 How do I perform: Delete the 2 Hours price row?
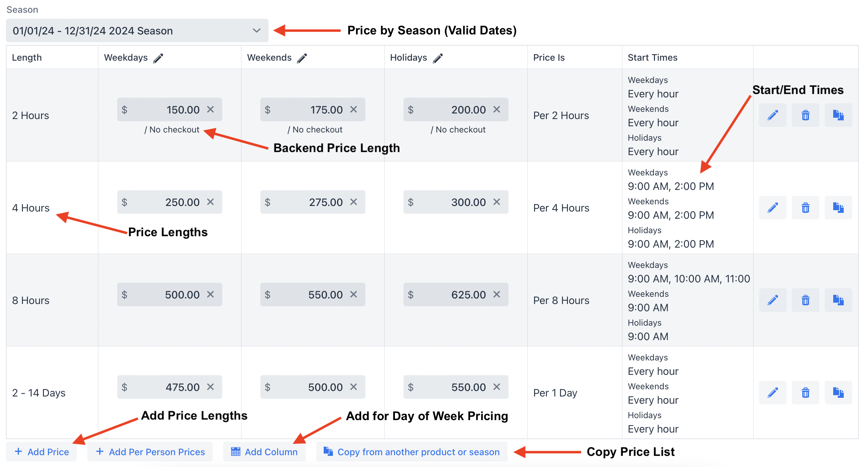(x=805, y=115)
